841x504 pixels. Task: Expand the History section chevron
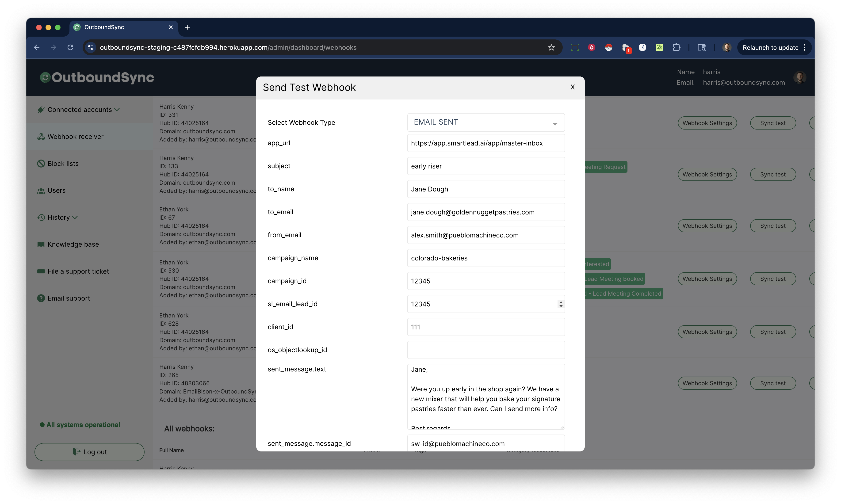pos(75,217)
